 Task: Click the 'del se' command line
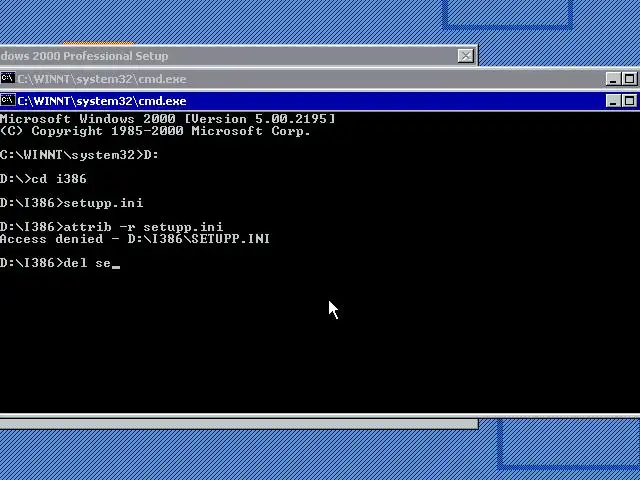coord(60,263)
